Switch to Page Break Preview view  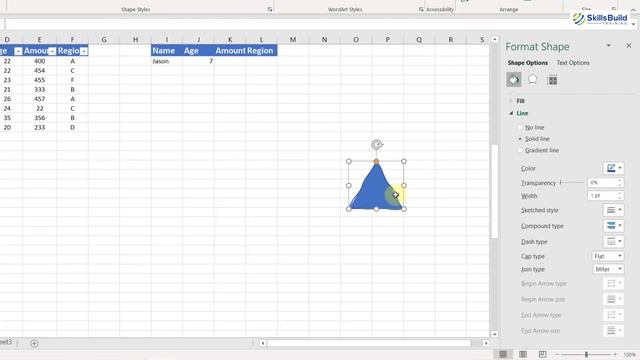pyautogui.click(x=542, y=354)
